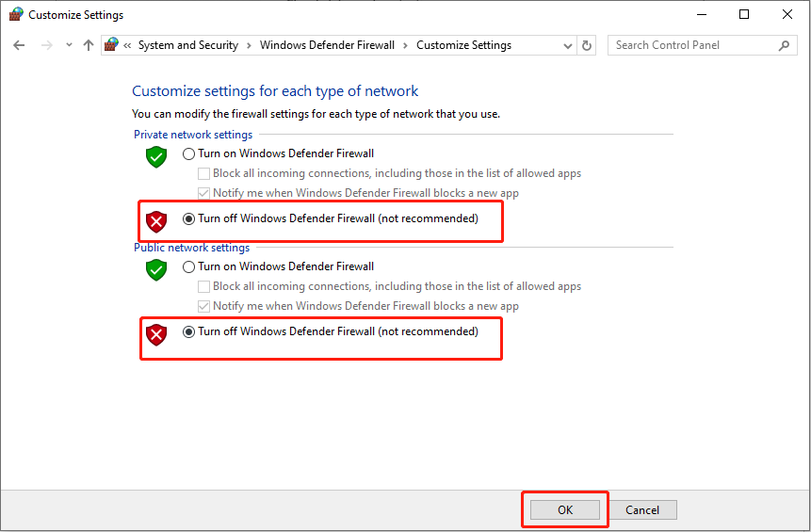
Task: Click the search magnifier icon
Action: pyautogui.click(x=784, y=45)
